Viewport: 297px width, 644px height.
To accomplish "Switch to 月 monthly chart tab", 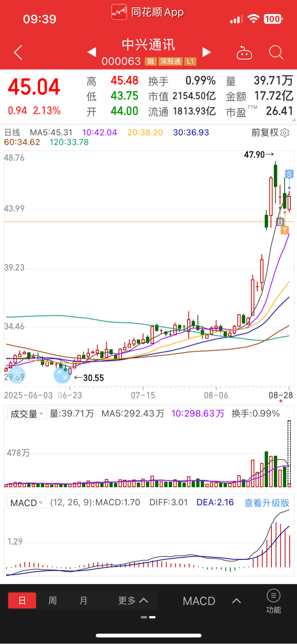I will pos(84,601).
